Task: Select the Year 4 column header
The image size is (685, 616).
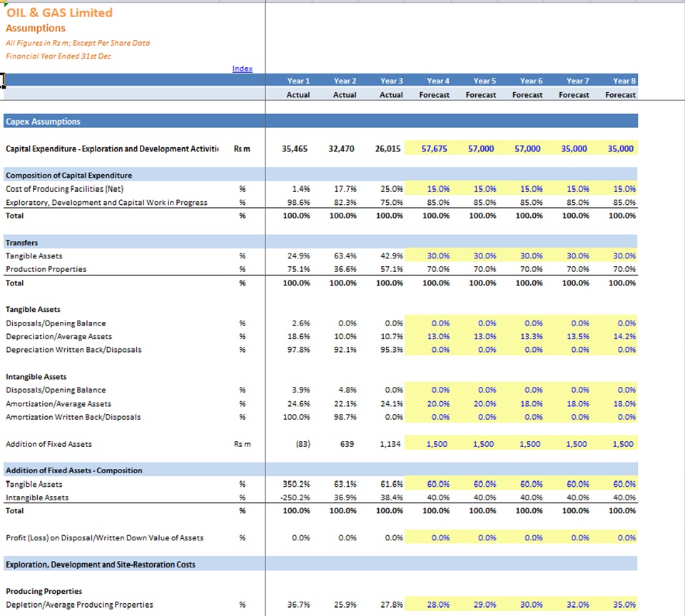Action: pos(438,81)
